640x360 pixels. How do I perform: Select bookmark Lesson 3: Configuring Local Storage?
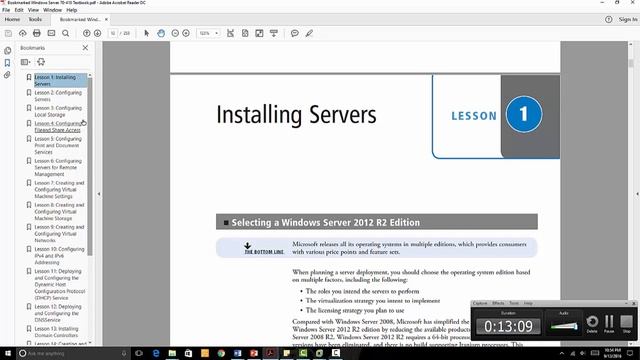click(x=58, y=111)
